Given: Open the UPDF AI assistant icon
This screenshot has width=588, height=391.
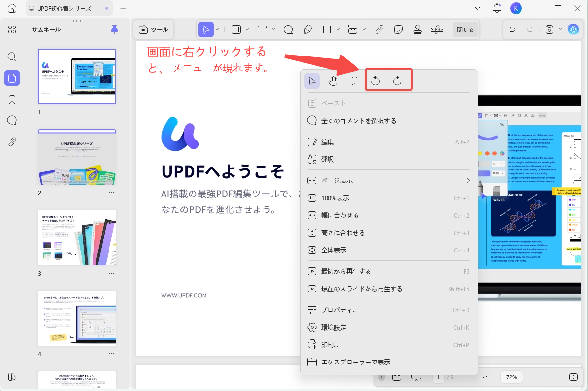Looking at the screenshot, I should [x=573, y=29].
